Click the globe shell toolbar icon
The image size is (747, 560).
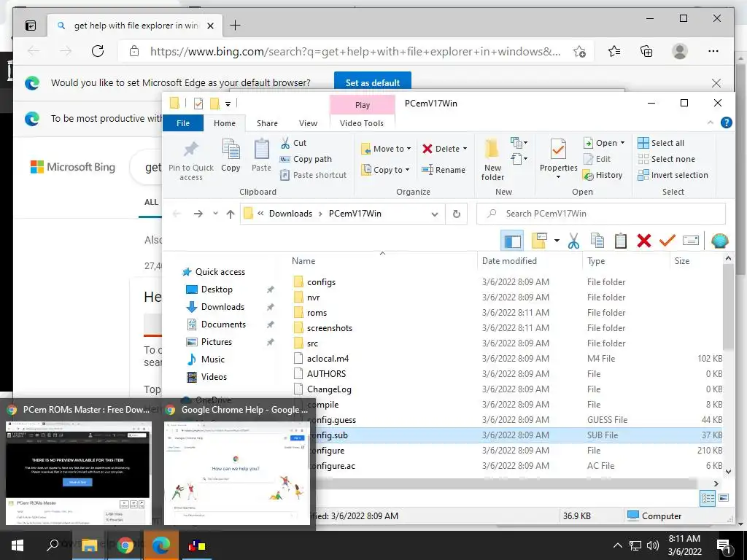tap(719, 241)
